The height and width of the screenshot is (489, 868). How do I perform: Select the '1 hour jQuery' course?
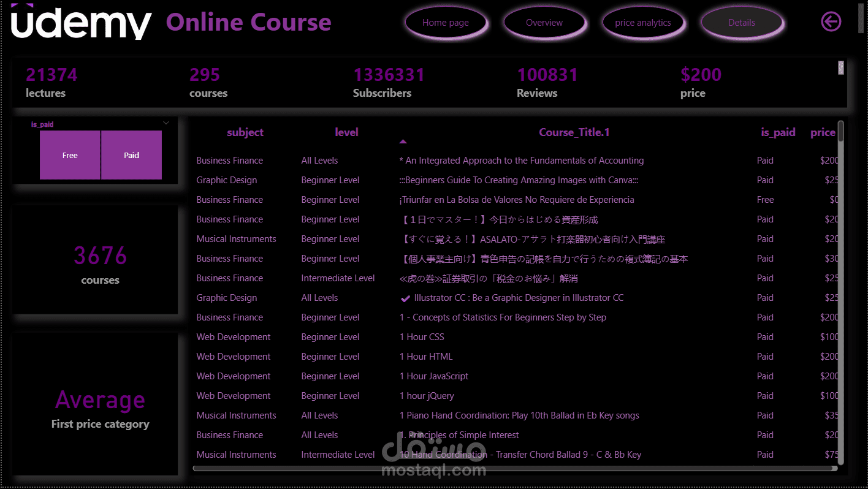click(427, 396)
